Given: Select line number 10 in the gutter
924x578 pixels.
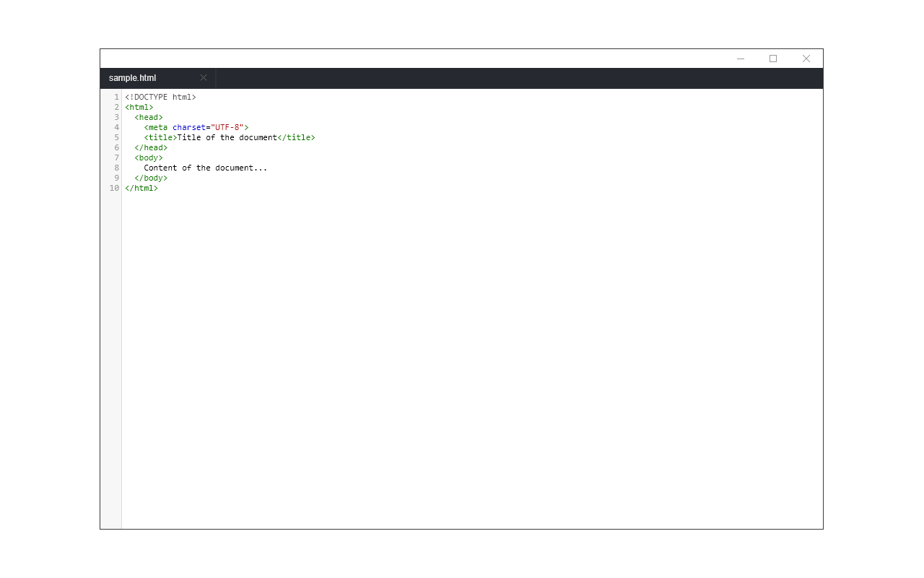Looking at the screenshot, I should tap(113, 188).
